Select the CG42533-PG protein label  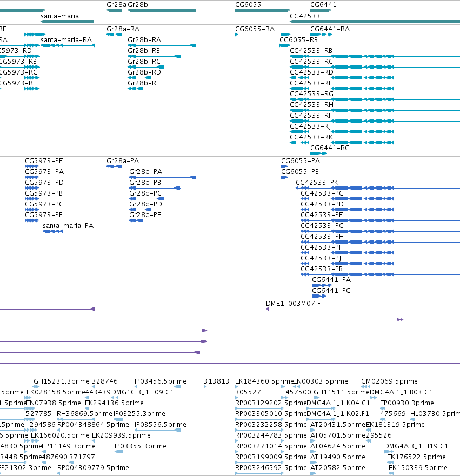tap(322, 226)
